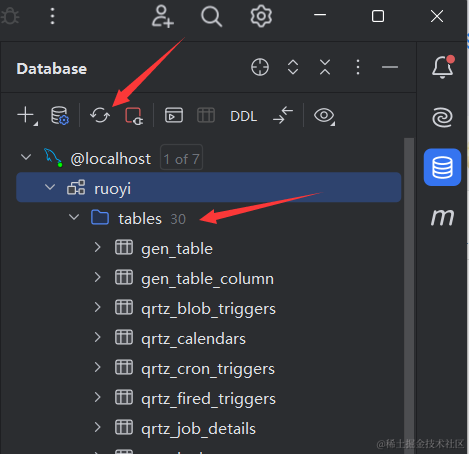This screenshot has height=454, width=469.
Task: Click the New data source plus icon
Action: [27, 116]
